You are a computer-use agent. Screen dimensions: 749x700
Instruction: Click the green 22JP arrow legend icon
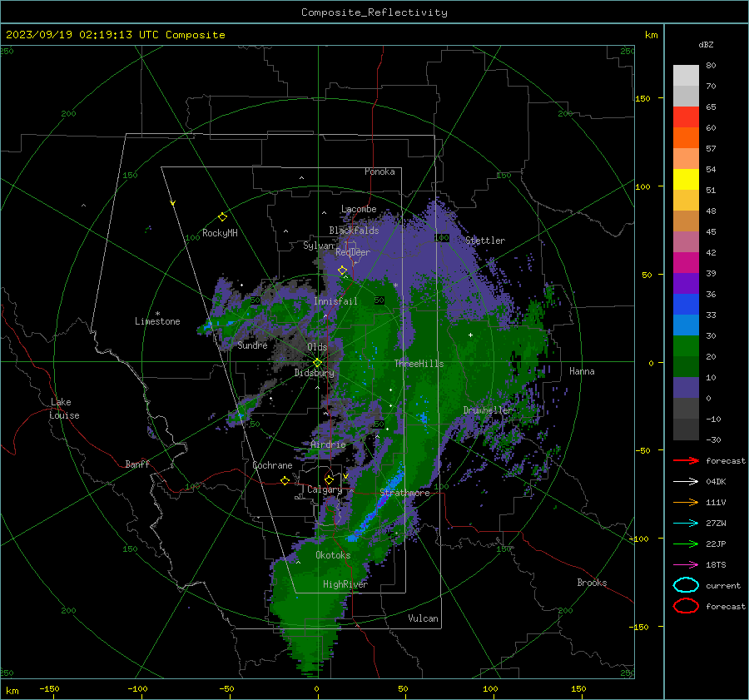[x=686, y=544]
